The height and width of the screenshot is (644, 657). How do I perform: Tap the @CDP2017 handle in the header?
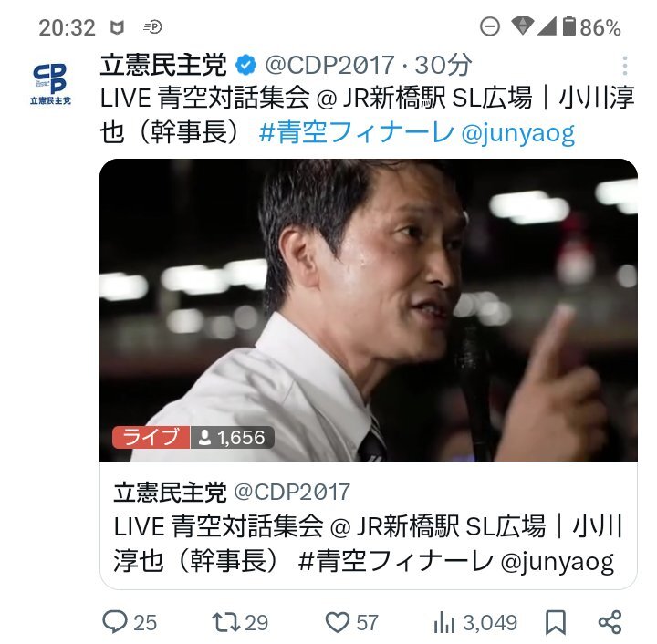329,65
